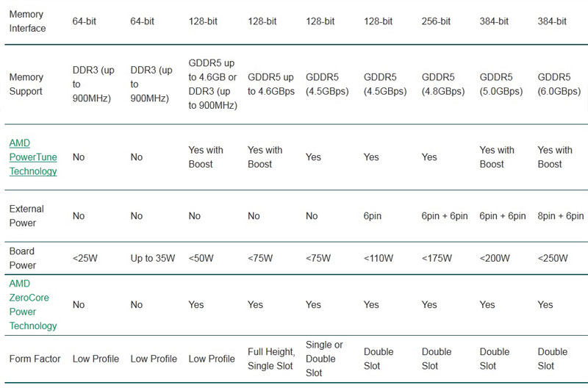The width and height of the screenshot is (588, 388).
Task: Click the <110W board power cell
Action: pyautogui.click(x=379, y=258)
